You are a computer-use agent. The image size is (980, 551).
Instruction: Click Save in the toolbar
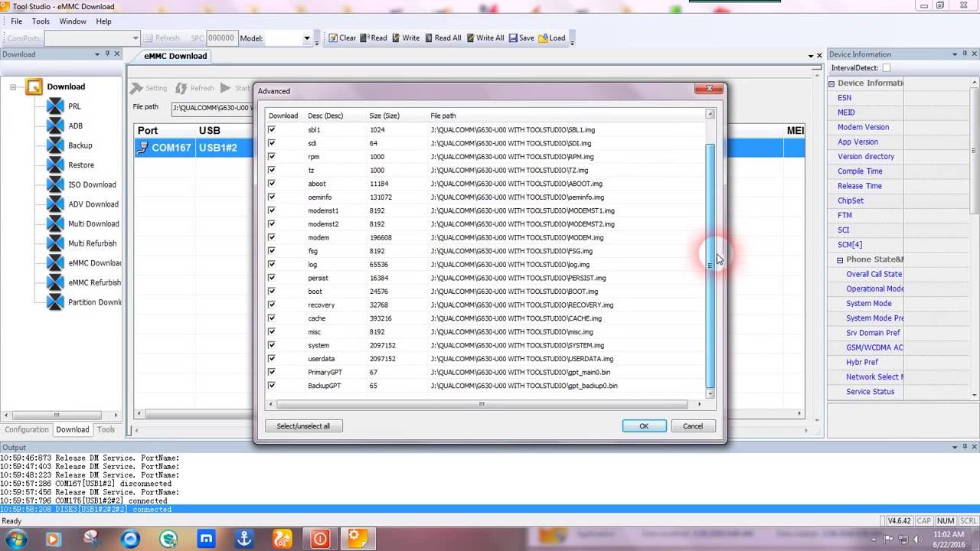(x=521, y=38)
